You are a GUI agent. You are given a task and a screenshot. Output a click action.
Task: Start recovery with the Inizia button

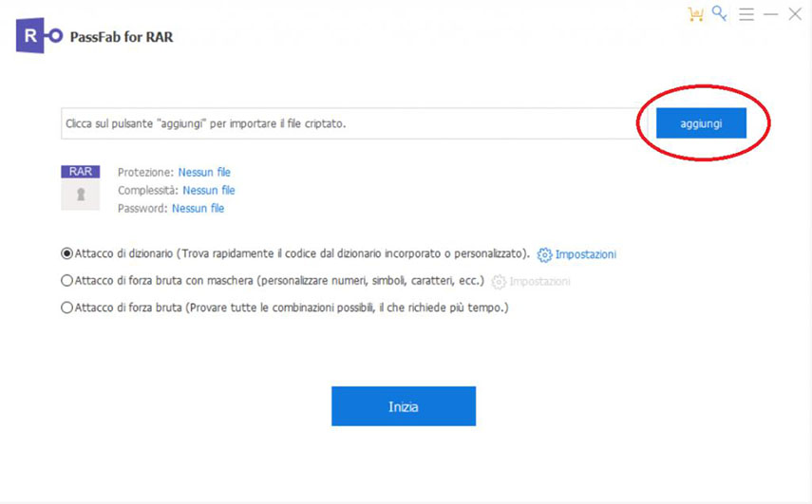coord(403,406)
